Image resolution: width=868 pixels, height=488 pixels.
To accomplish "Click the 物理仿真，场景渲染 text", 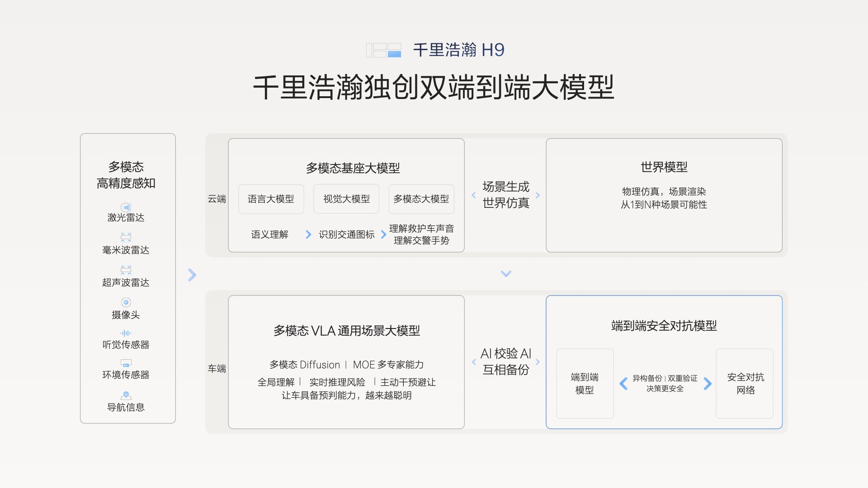I will click(664, 192).
